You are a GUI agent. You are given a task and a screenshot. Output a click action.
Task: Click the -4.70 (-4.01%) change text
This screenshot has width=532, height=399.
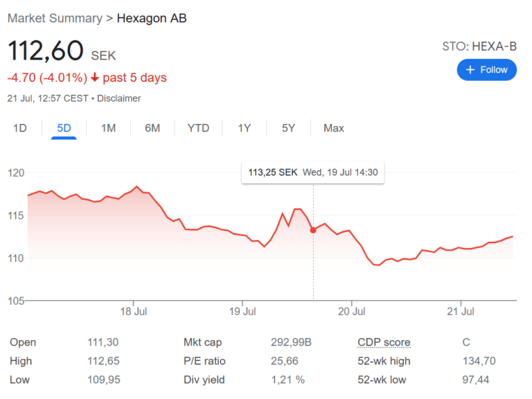[x=47, y=78]
